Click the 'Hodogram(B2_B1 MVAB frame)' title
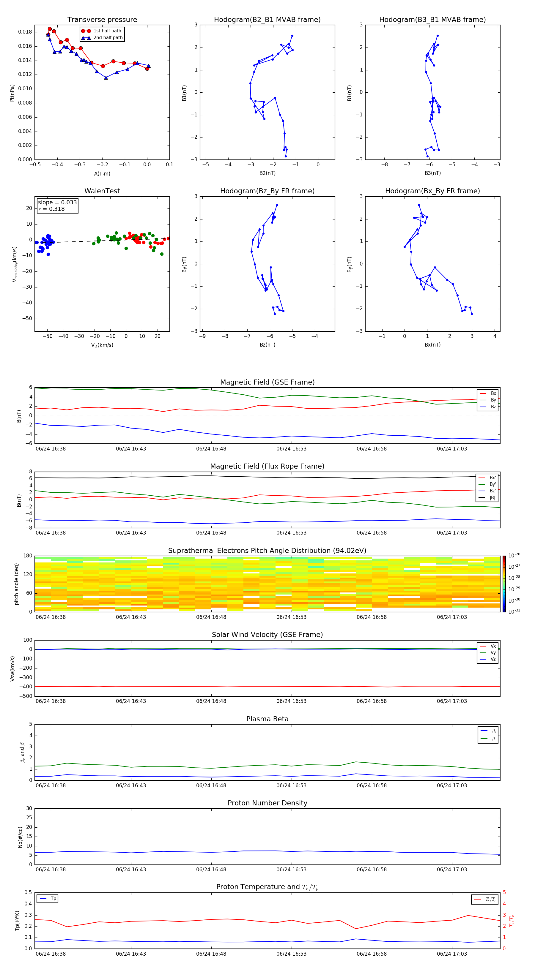The image size is (535, 980). click(267, 20)
